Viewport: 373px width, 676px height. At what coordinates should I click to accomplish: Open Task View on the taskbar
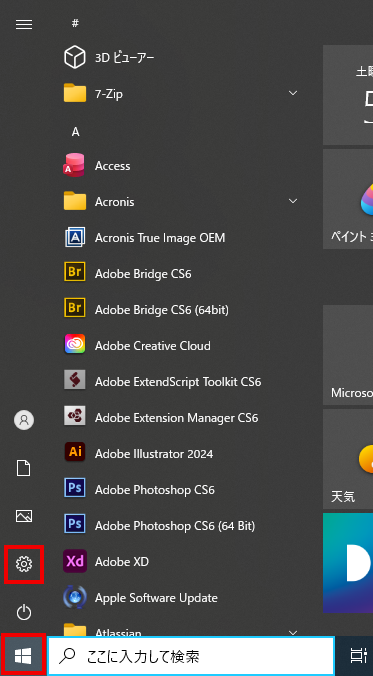(x=357, y=656)
